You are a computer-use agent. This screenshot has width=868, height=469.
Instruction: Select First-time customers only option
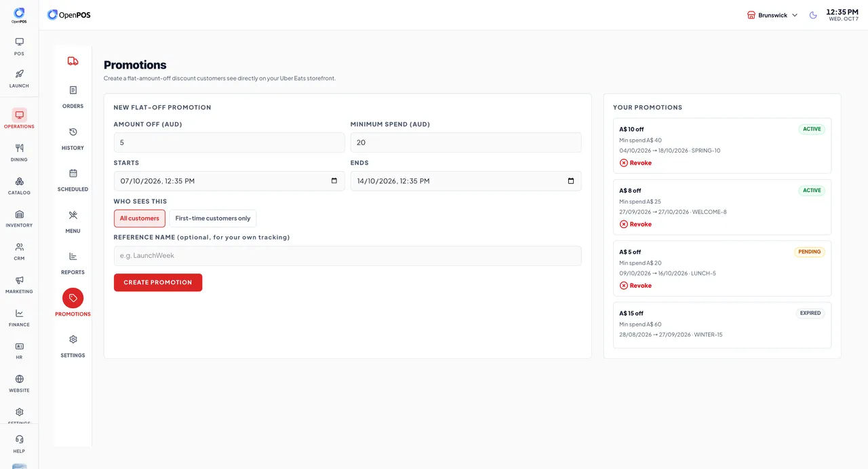click(x=213, y=219)
